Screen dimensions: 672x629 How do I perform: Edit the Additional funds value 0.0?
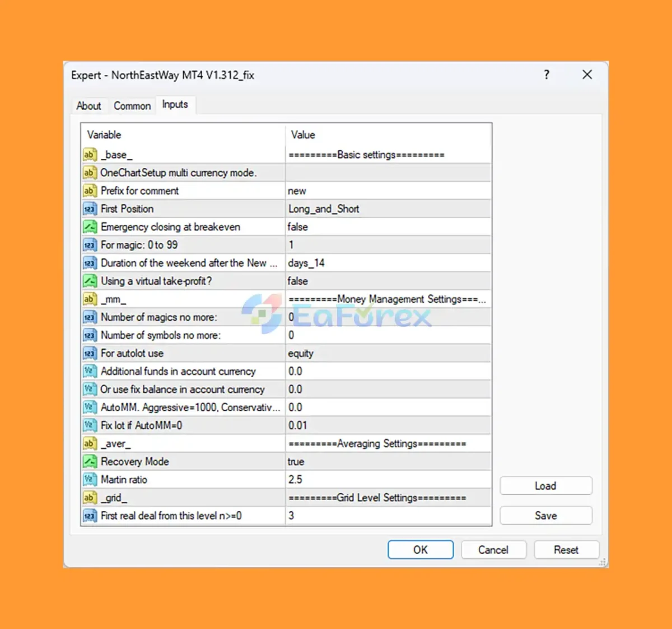[388, 371]
